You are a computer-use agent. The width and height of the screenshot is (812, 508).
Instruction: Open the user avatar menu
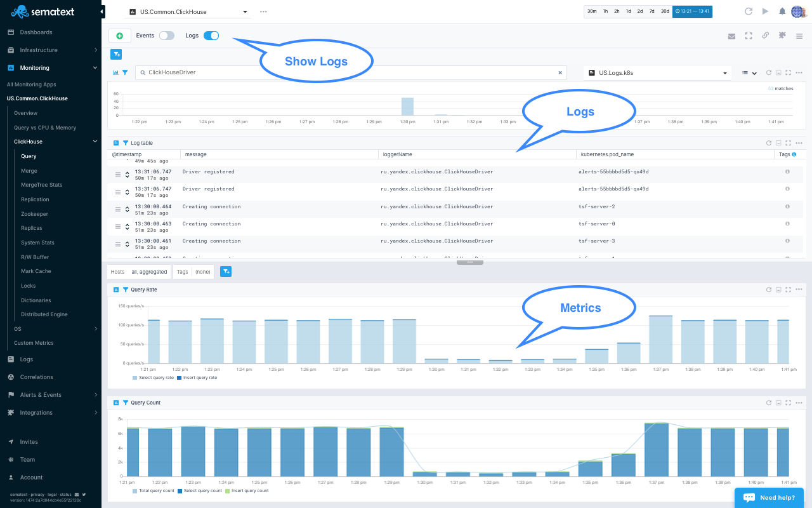(x=797, y=11)
